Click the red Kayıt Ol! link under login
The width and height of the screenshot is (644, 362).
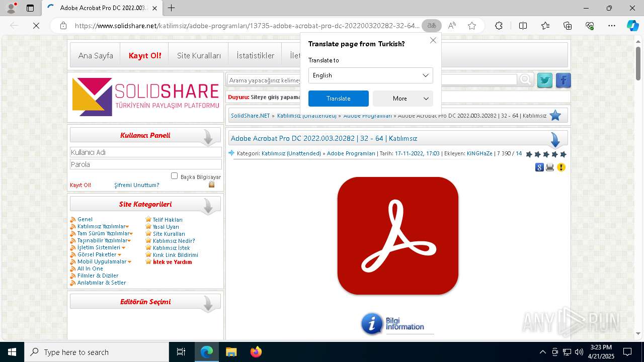click(80, 185)
